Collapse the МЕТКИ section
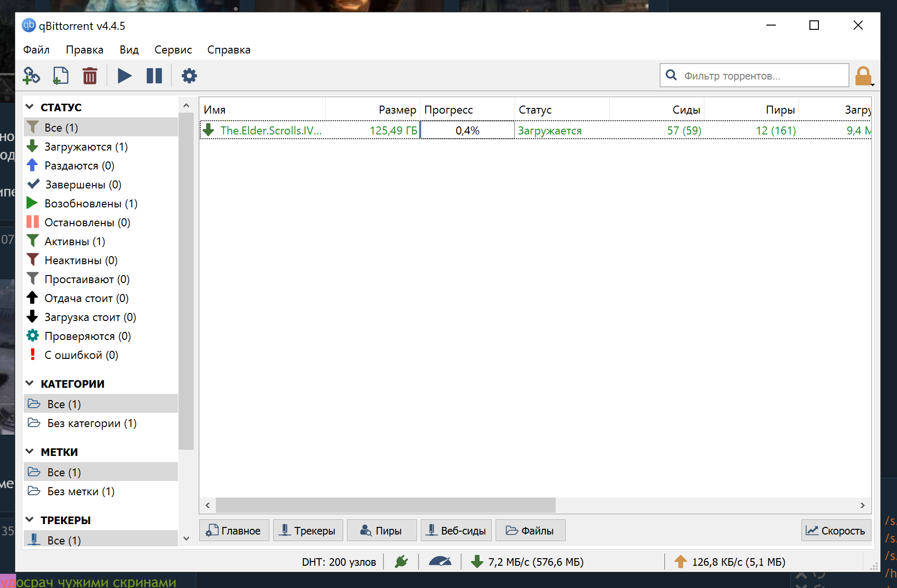The width and height of the screenshot is (897, 588). [x=29, y=452]
